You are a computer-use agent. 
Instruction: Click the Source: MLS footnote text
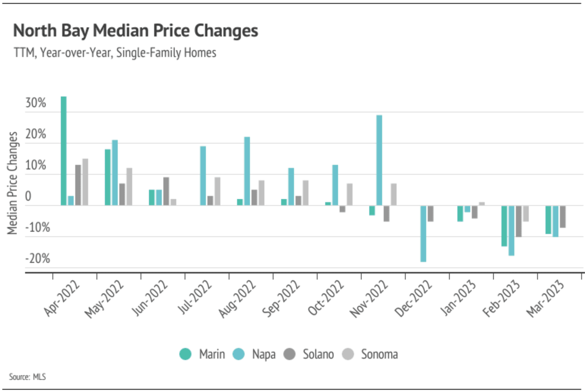coord(27,377)
